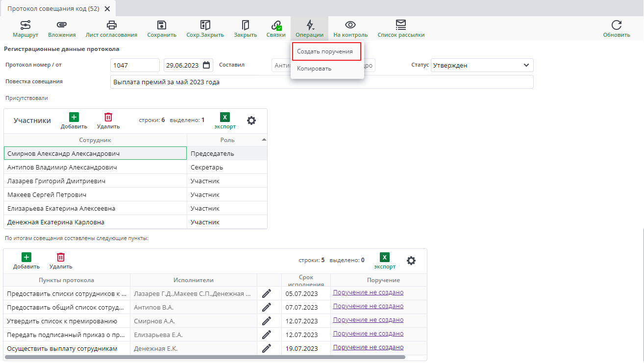Image resolution: width=644 pixels, height=363 pixels.
Task: Select item Утвердить список к премированию
Action: pos(67,321)
